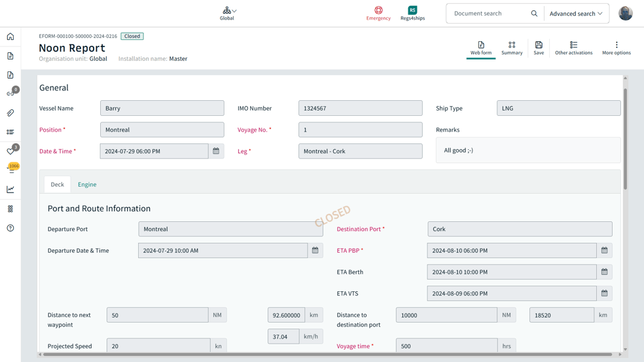Image resolution: width=644 pixels, height=362 pixels.
Task: Open Other activations
Action: [573, 48]
